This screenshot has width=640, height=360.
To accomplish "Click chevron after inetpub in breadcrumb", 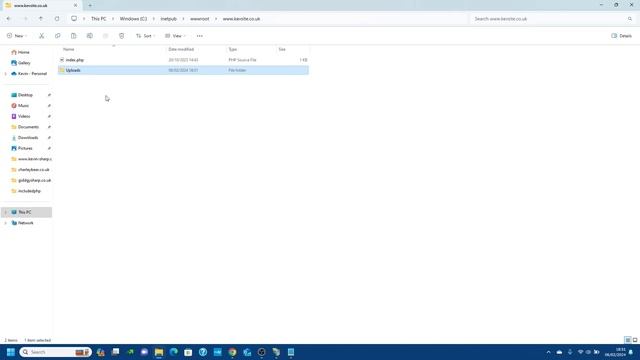I will click(183, 19).
